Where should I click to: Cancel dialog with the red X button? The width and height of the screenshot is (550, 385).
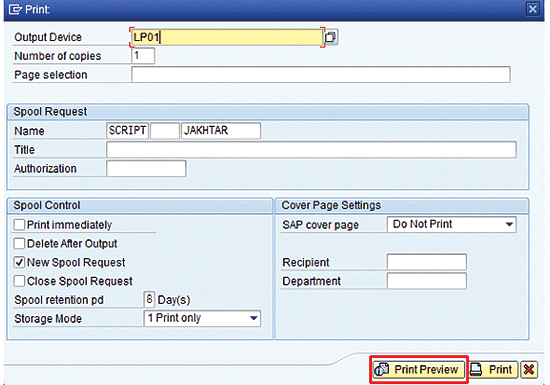coord(529,370)
